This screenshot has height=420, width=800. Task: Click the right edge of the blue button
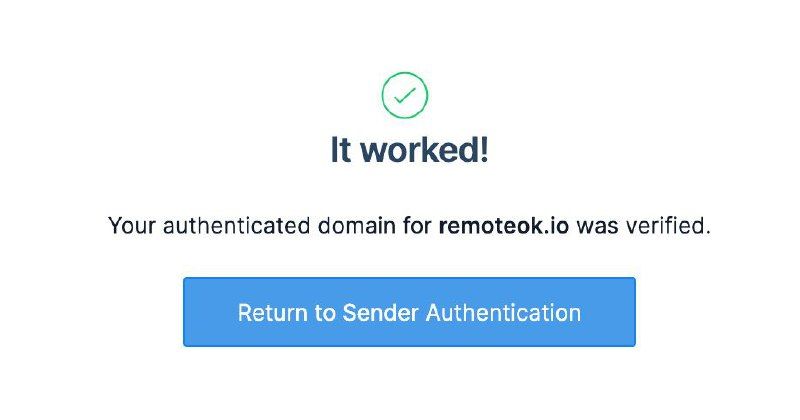tap(629, 312)
